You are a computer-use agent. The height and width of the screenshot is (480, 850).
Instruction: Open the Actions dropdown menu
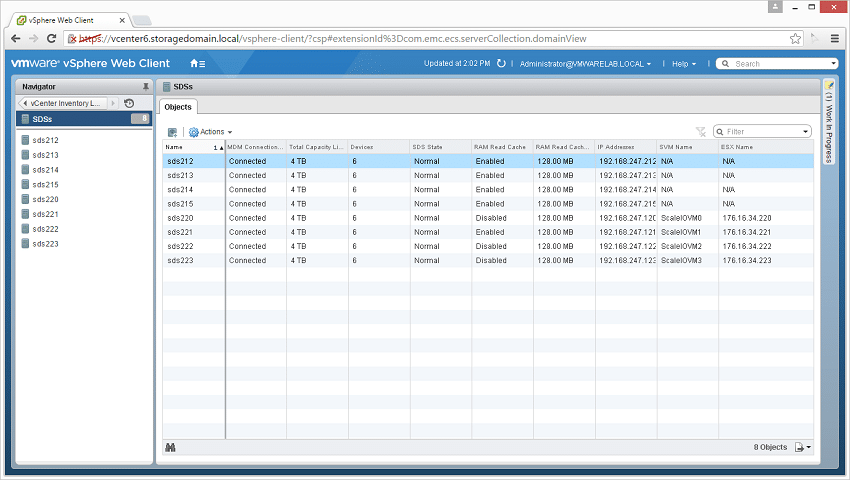pyautogui.click(x=210, y=132)
